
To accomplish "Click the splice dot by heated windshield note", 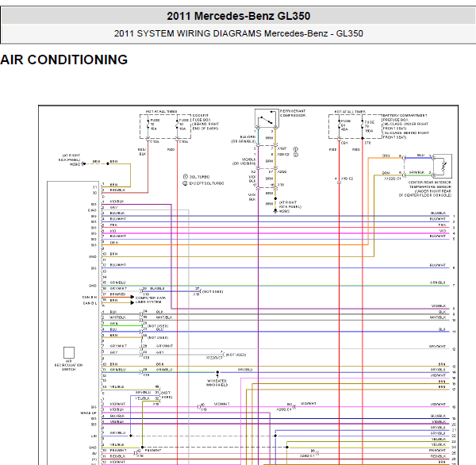I will (217, 372).
